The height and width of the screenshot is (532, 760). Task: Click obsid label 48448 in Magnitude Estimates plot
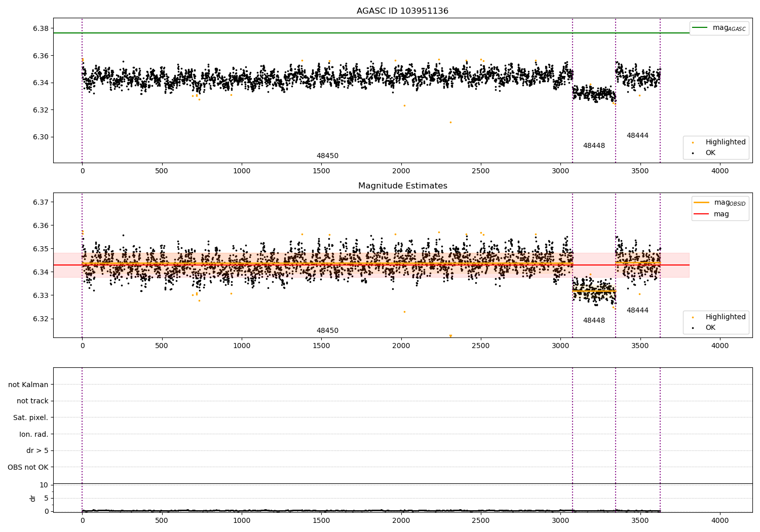pos(594,321)
